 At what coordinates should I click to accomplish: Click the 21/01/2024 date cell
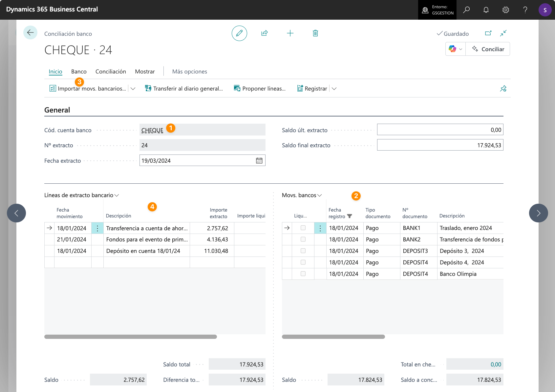click(73, 239)
